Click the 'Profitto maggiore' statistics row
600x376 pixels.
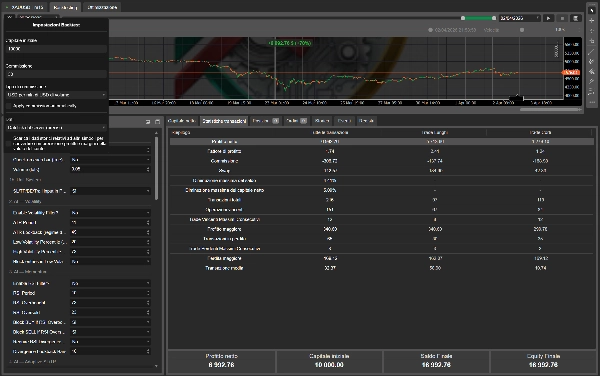pos(382,229)
